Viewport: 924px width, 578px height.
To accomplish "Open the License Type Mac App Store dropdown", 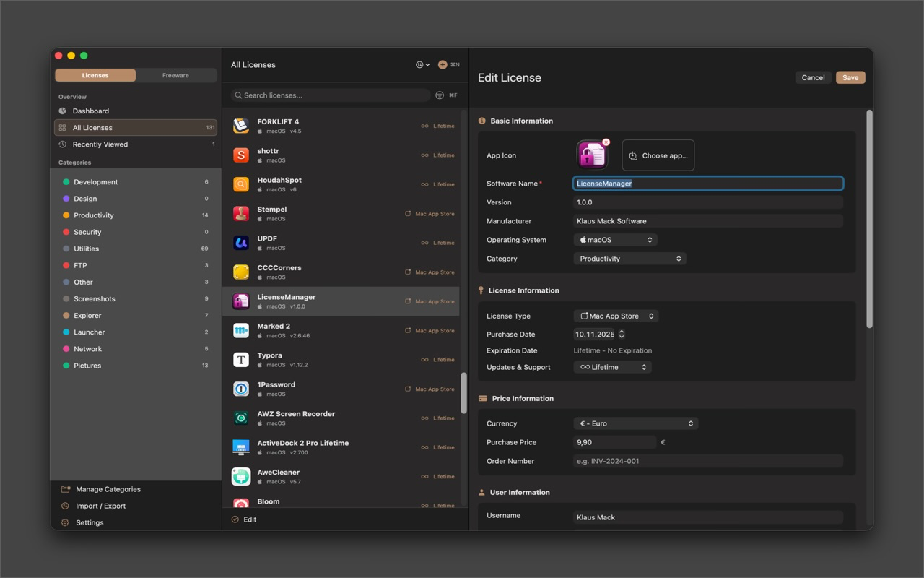I will (x=616, y=316).
